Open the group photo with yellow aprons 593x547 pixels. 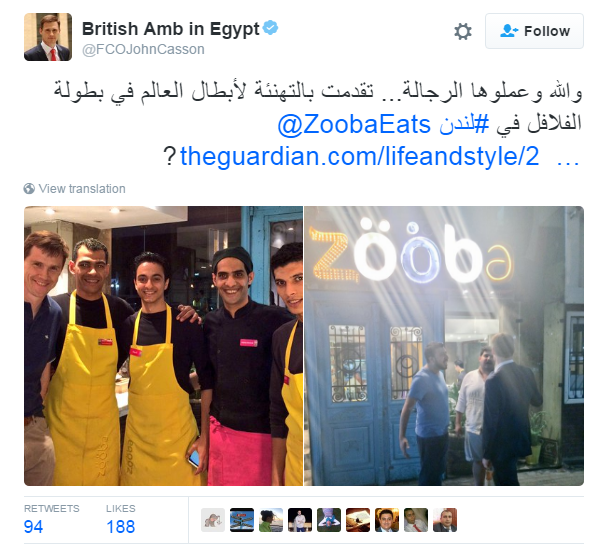pyautogui.click(x=163, y=346)
